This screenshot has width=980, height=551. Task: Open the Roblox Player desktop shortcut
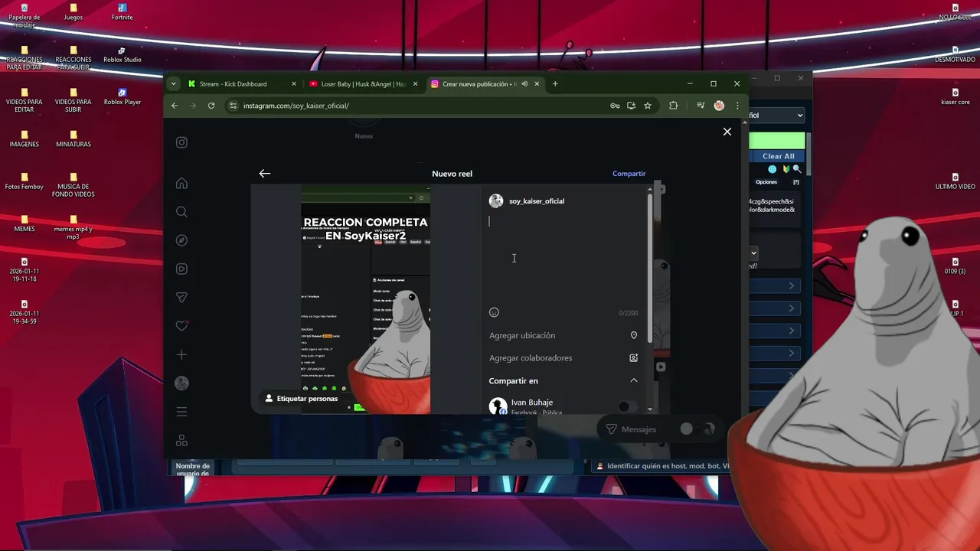point(122,97)
